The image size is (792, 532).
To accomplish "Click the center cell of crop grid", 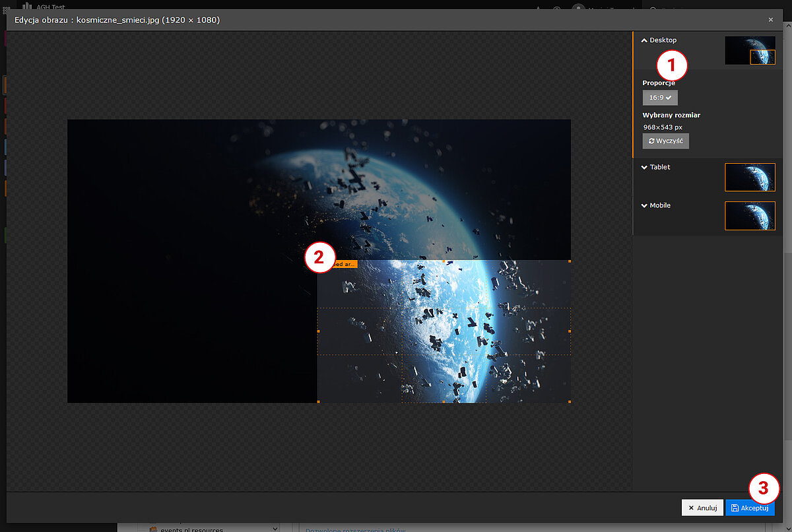I will 444,331.
